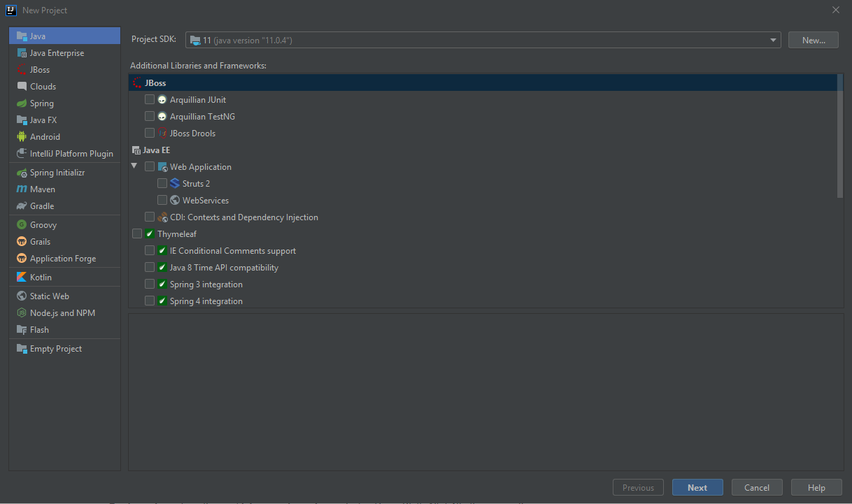Click the Arquillian TestNG alien icon

162,117
